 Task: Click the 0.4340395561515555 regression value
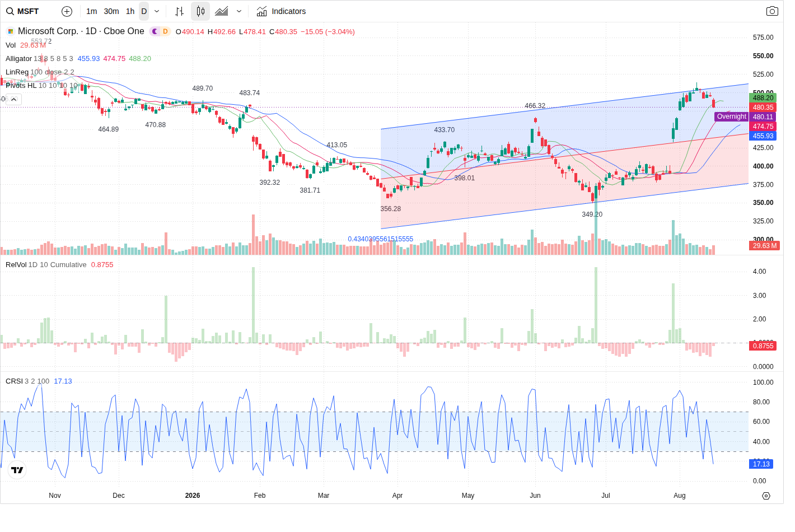click(381, 239)
